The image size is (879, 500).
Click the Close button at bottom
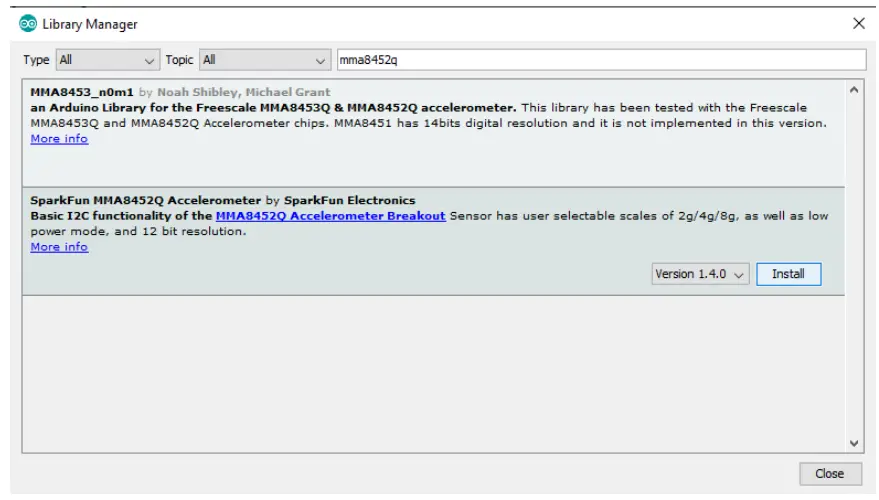coord(830,474)
